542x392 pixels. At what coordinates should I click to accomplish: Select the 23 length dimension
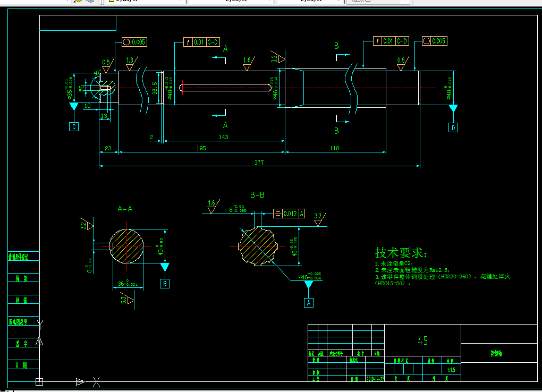click(108, 148)
